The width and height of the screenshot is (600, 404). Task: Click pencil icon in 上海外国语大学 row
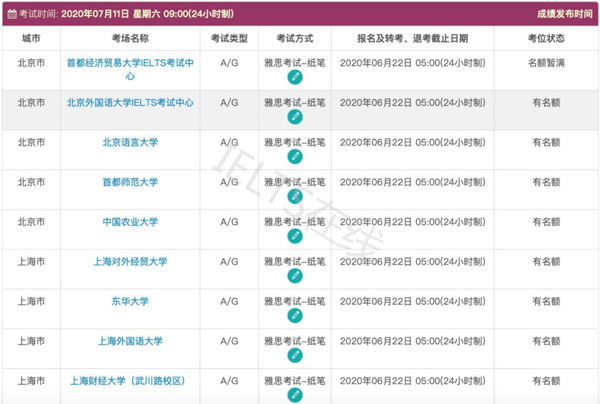tap(295, 356)
